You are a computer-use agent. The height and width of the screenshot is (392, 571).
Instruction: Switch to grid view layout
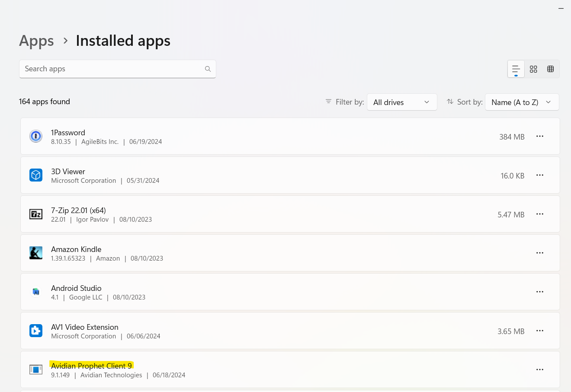click(x=533, y=69)
